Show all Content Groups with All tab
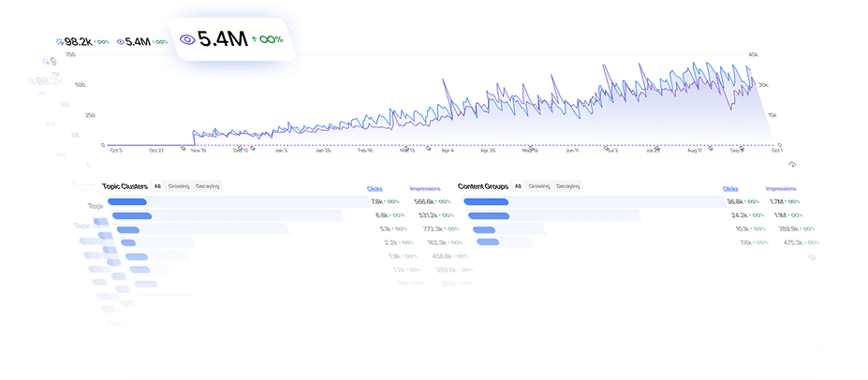 tap(518, 186)
